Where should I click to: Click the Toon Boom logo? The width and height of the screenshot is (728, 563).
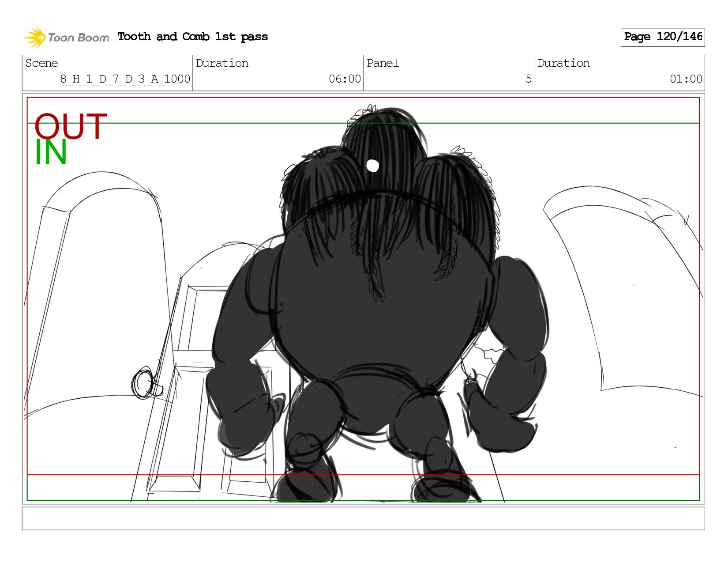pos(66,37)
